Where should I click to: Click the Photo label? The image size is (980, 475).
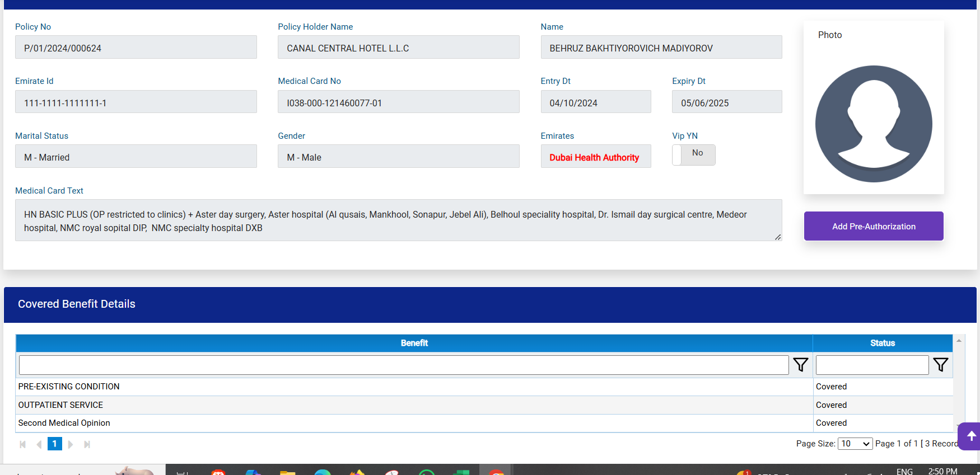(830, 35)
